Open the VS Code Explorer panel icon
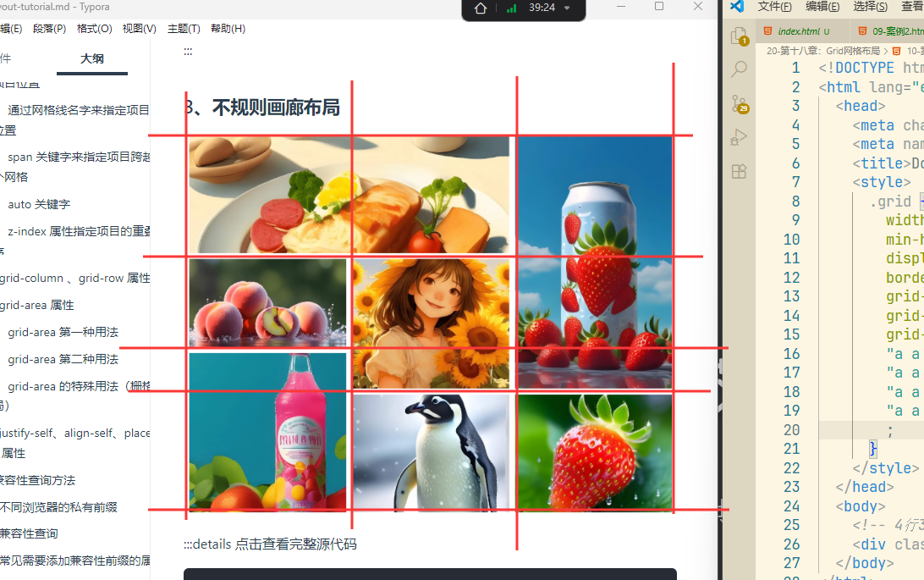Viewport: 924px width, 580px height. [739, 36]
